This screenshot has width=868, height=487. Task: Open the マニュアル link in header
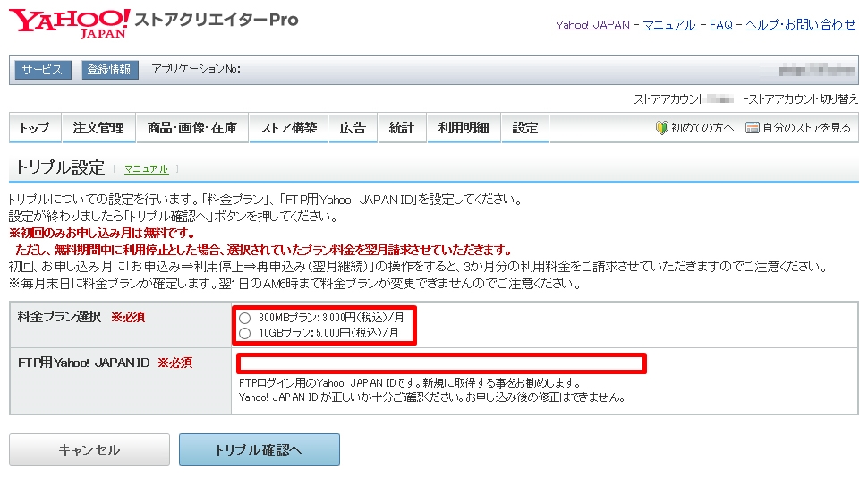click(669, 25)
